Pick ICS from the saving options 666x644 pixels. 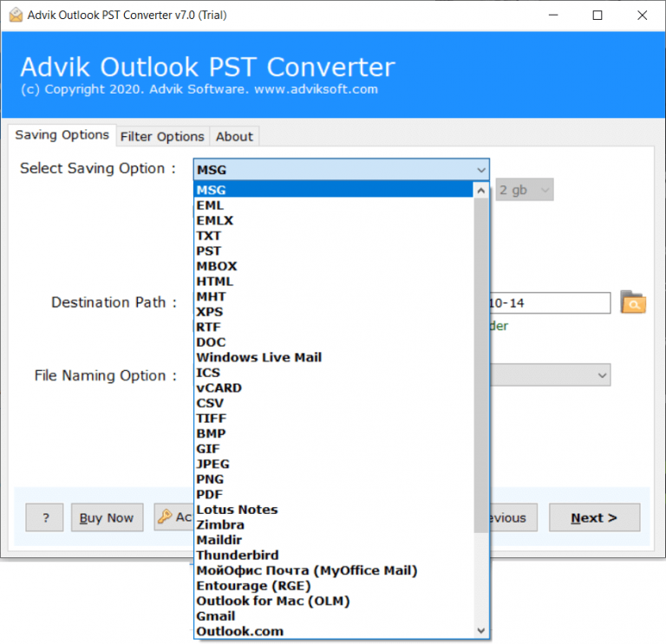click(x=334, y=373)
